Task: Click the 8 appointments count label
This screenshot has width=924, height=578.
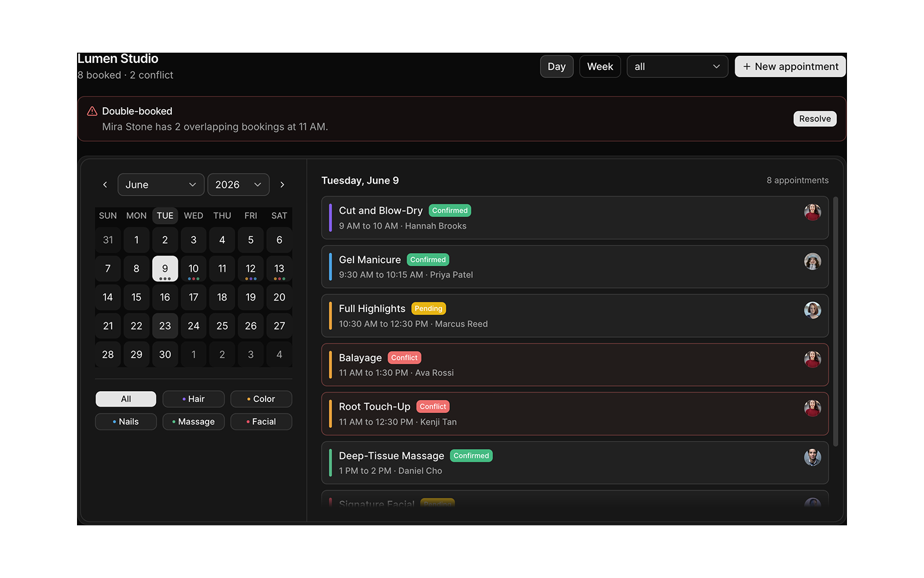Action: [798, 180]
